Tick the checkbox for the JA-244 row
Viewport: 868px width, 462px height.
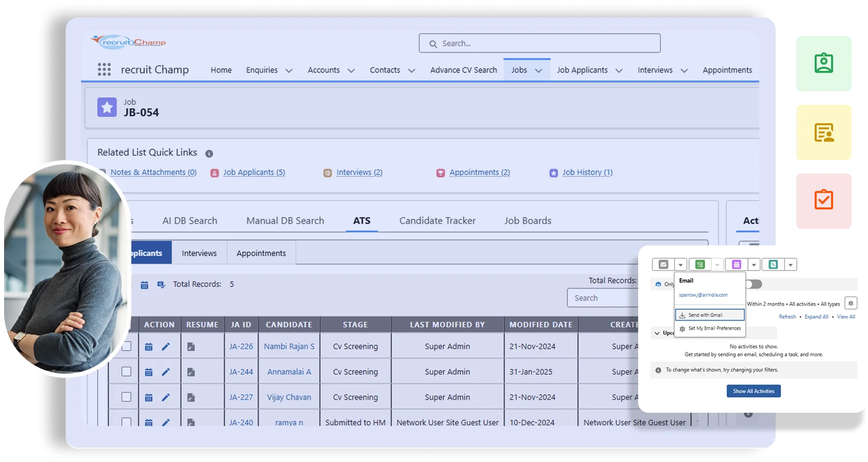(126, 372)
